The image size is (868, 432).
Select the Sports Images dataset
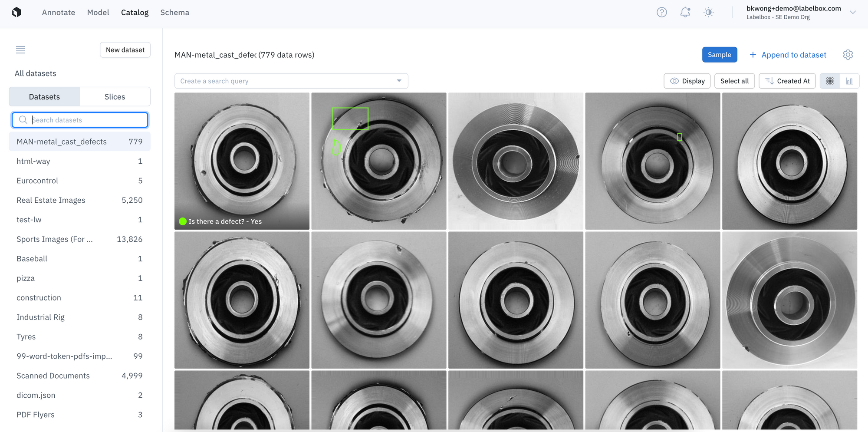[80, 239]
